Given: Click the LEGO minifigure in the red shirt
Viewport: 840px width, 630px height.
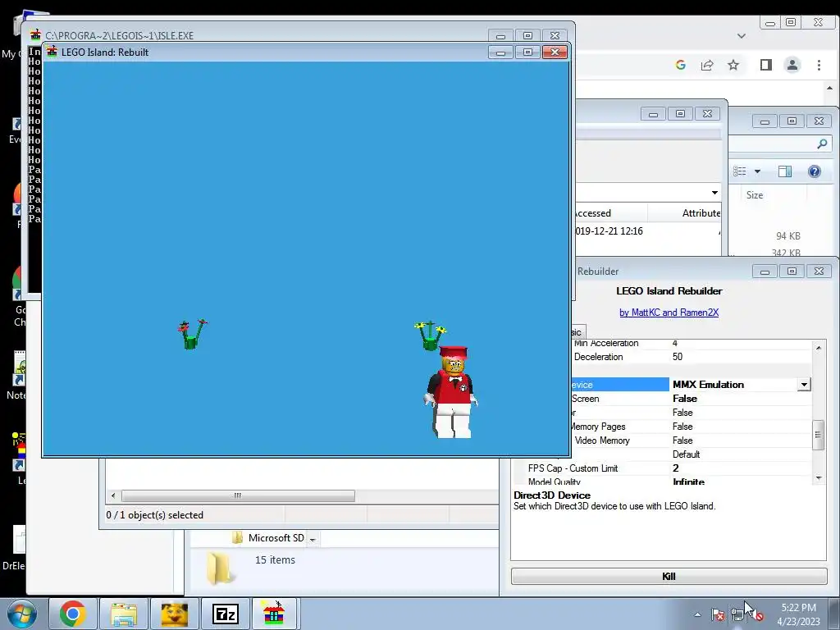Looking at the screenshot, I should point(452,393).
